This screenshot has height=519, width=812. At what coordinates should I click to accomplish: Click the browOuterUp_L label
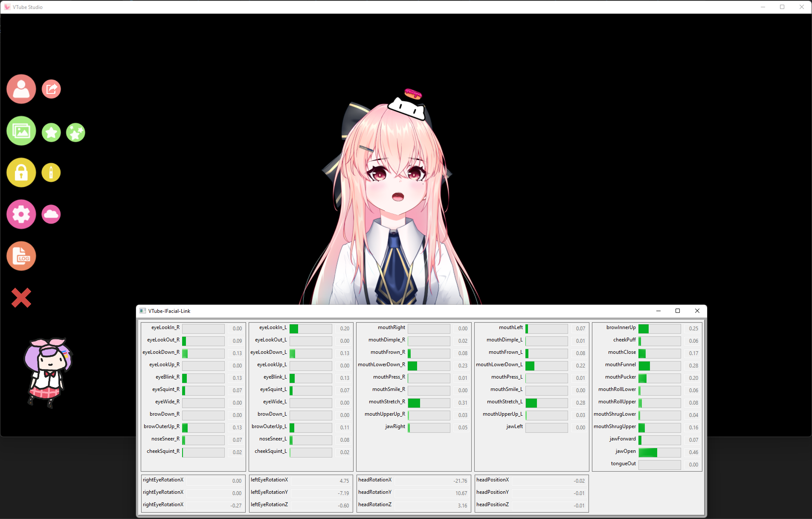tap(269, 426)
